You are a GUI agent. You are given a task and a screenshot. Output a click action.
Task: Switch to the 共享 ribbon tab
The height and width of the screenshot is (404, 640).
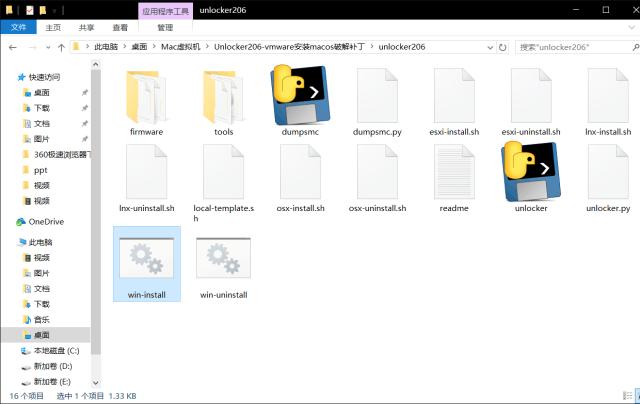87,27
